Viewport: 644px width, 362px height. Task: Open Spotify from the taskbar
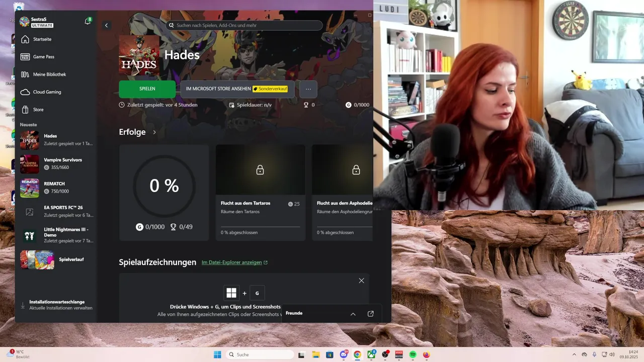coord(413,354)
